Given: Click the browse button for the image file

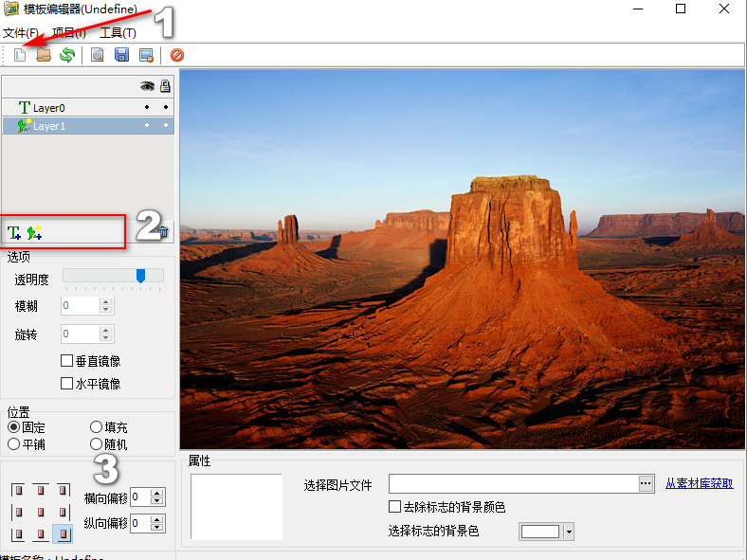Looking at the screenshot, I should 646,483.
